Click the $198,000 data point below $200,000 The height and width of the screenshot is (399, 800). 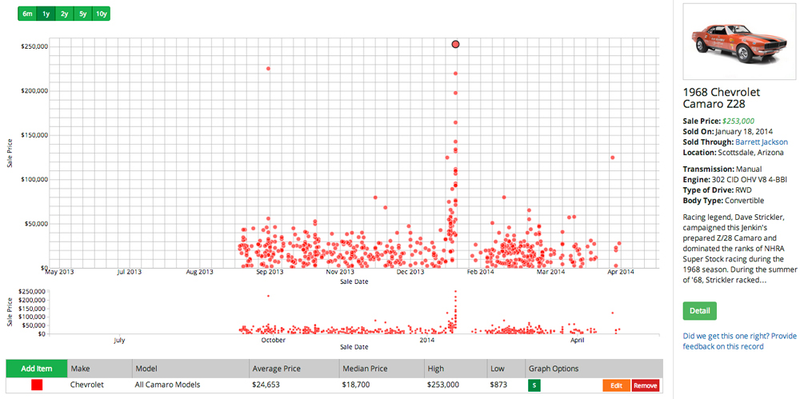click(455, 93)
